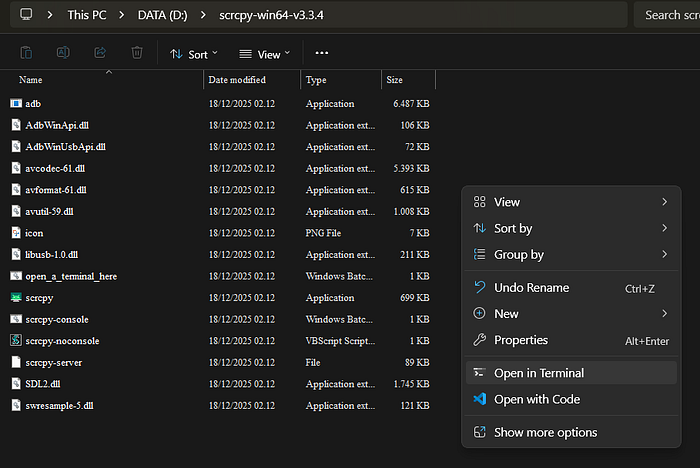700x468 pixels.
Task: Click the PC monitor icon in address bar
Action: click(x=26, y=14)
